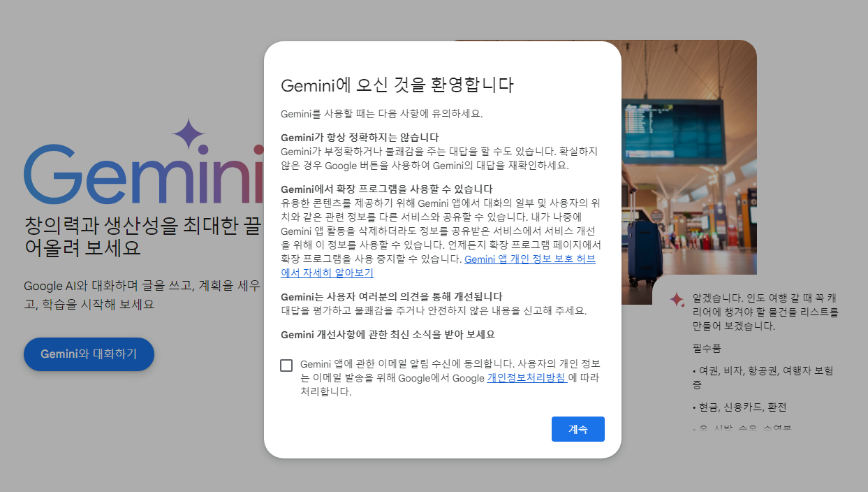Continue with the blue 계속 button
The height and width of the screenshot is (492, 868).
click(x=578, y=429)
